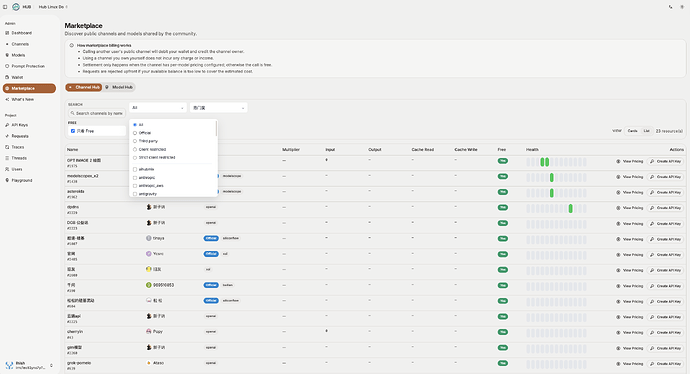Select the Official radio option
The width and height of the screenshot is (690, 374).
tap(135, 133)
